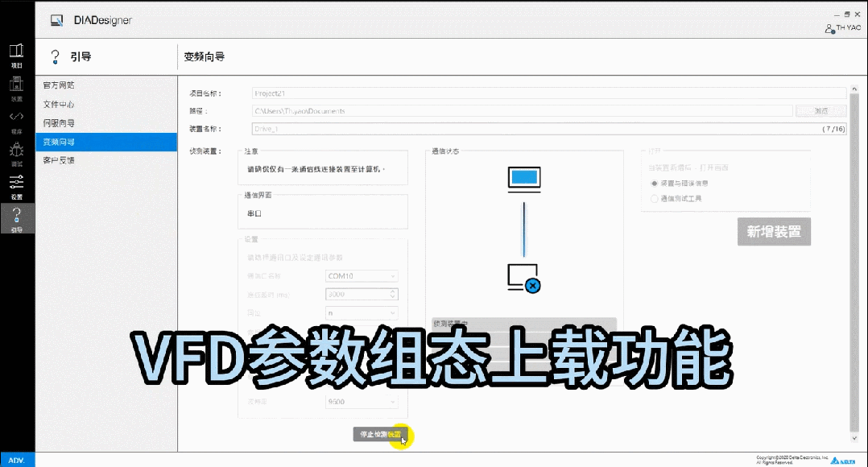Click the 项目名称 field showing Project21
The image size is (868, 467).
[x=548, y=93]
